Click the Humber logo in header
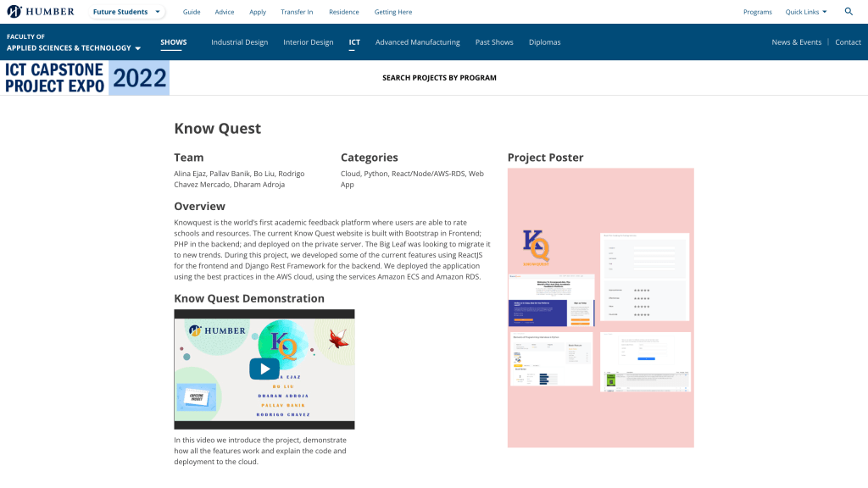 41,12
